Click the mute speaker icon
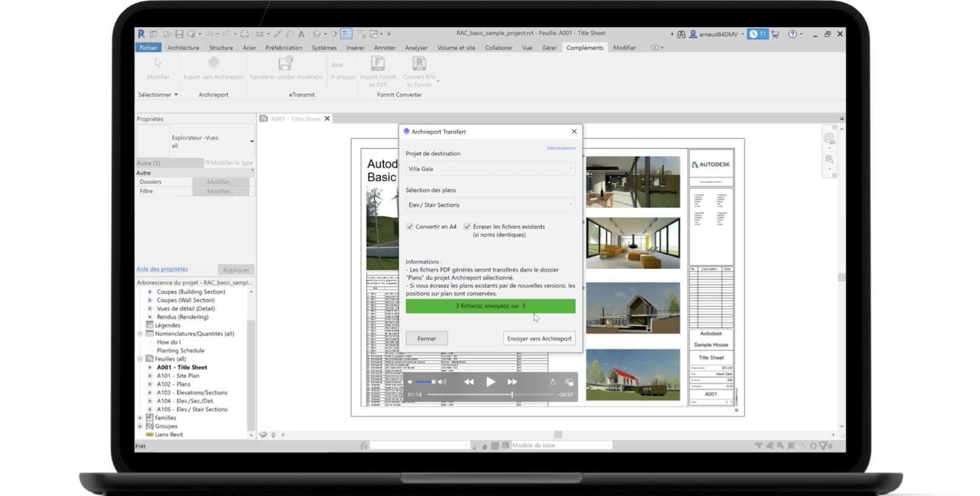This screenshot has height=496, width=980. click(x=411, y=382)
